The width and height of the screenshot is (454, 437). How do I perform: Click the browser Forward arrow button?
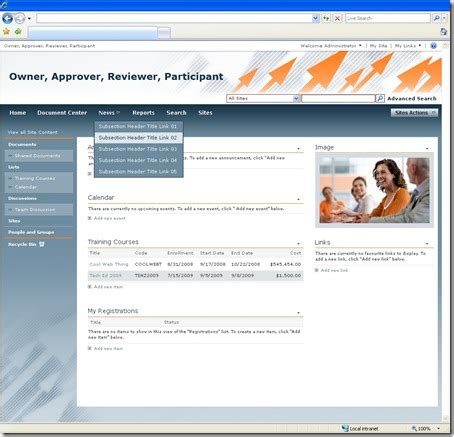coord(20,18)
